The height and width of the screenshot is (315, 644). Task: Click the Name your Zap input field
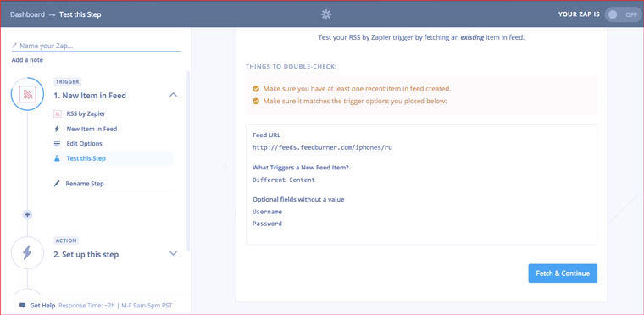tap(97, 46)
